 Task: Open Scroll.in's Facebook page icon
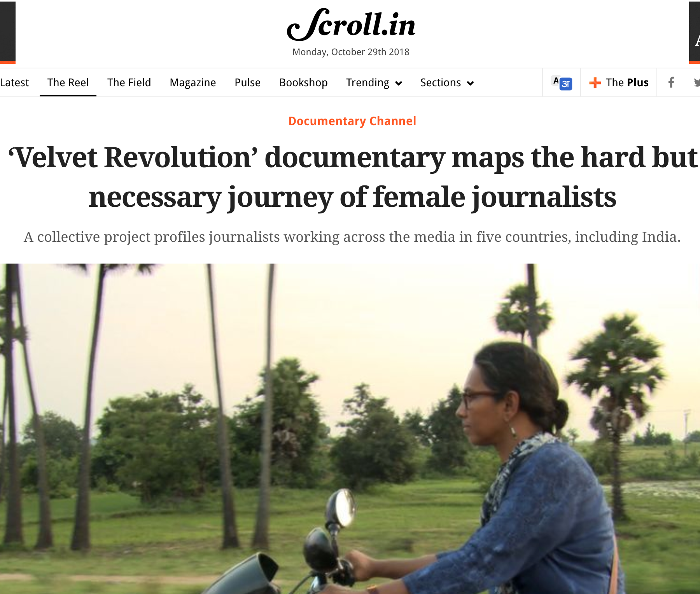671,82
